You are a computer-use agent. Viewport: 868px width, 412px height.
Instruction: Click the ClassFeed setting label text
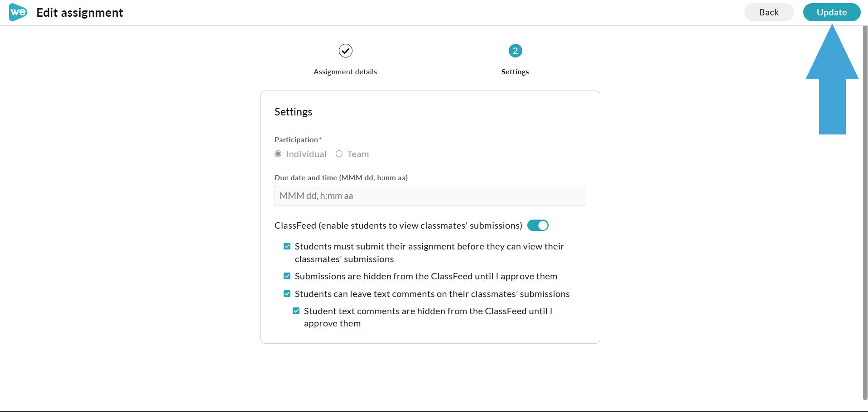pyautogui.click(x=398, y=225)
